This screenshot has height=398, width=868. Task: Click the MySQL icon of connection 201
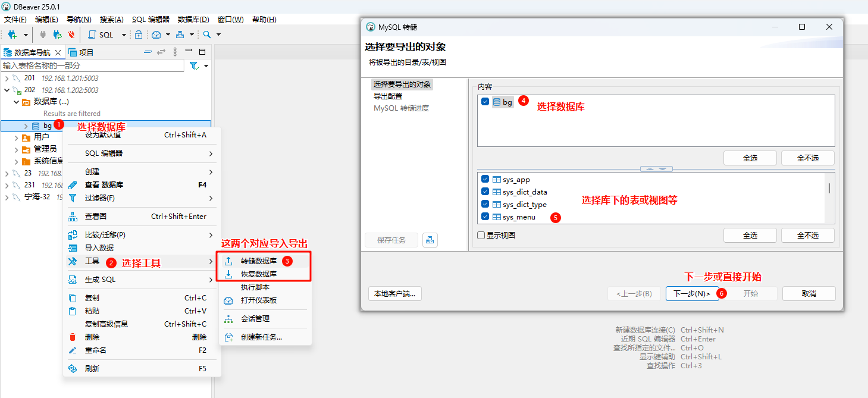[x=17, y=78]
